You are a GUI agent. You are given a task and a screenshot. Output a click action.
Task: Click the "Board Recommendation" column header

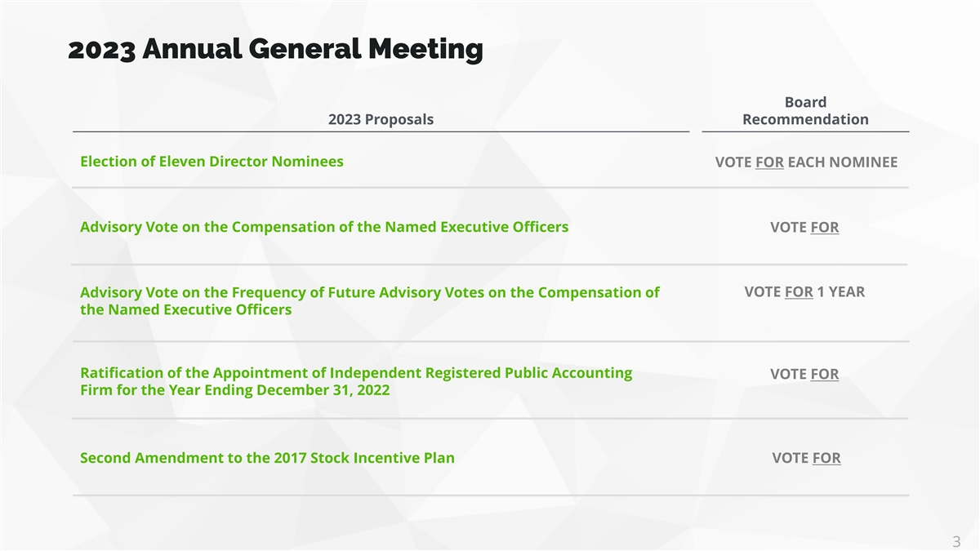click(x=805, y=111)
